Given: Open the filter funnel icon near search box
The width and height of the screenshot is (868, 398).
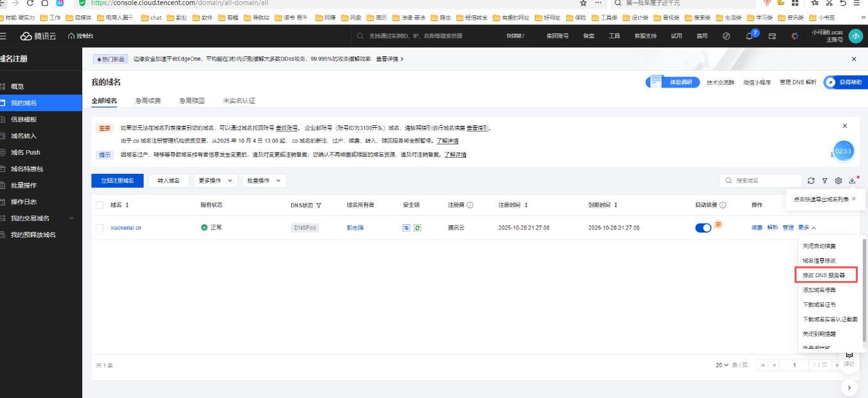Looking at the screenshot, I should [x=825, y=181].
